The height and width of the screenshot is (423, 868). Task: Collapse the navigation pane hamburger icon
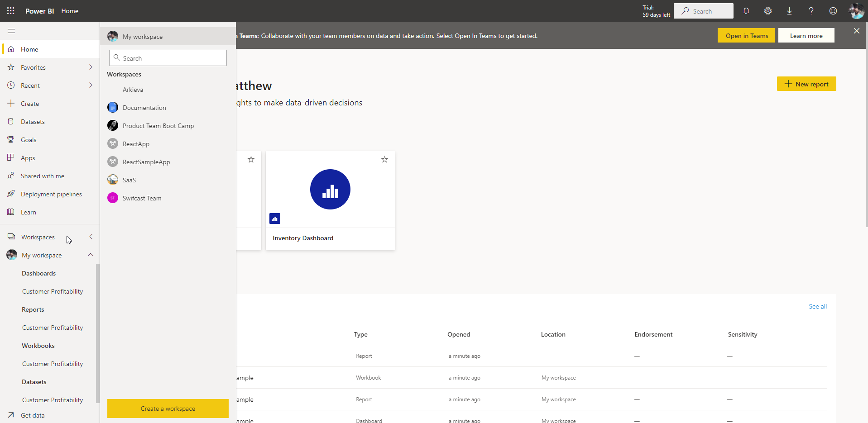pyautogui.click(x=11, y=31)
